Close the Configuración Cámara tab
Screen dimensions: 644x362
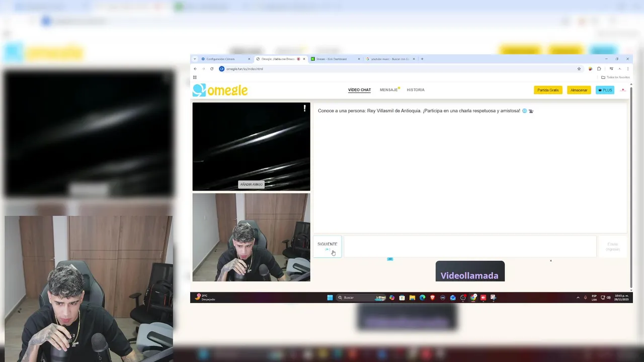(x=249, y=59)
